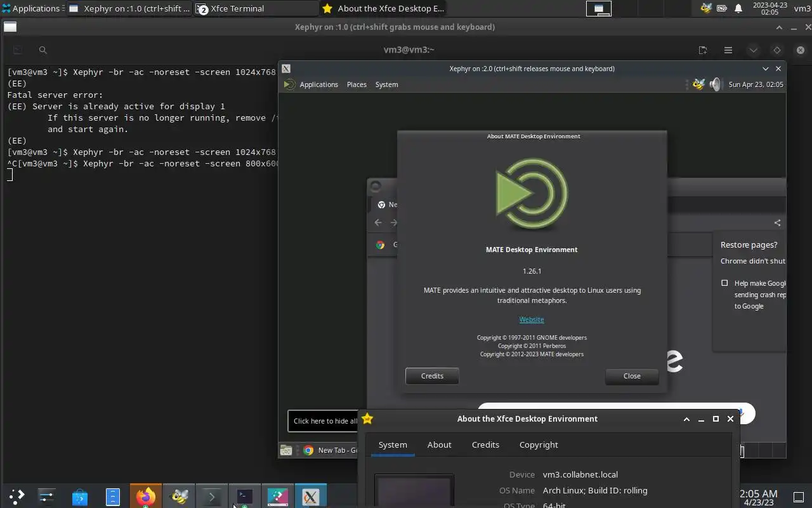Click the teal-pink launcher icon in taskbar
The width and height of the screenshot is (812, 508).
tap(278, 496)
